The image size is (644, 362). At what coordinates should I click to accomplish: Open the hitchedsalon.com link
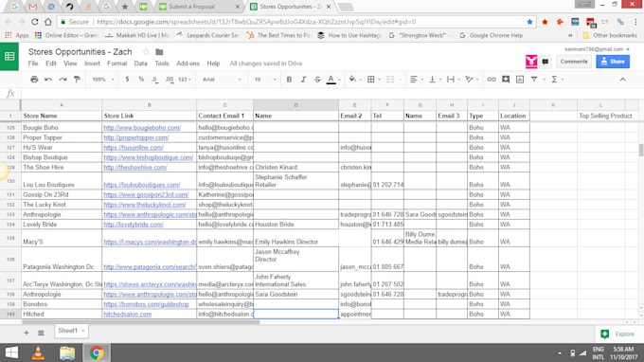click(127, 315)
